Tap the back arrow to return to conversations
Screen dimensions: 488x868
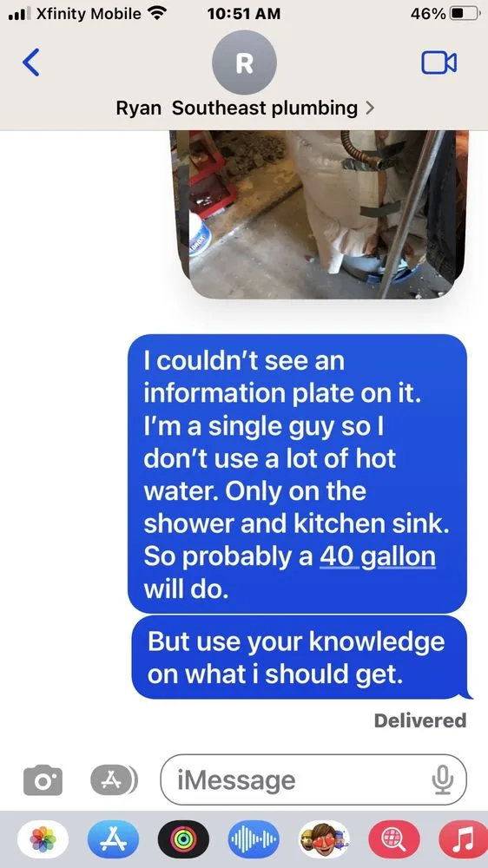[31, 62]
